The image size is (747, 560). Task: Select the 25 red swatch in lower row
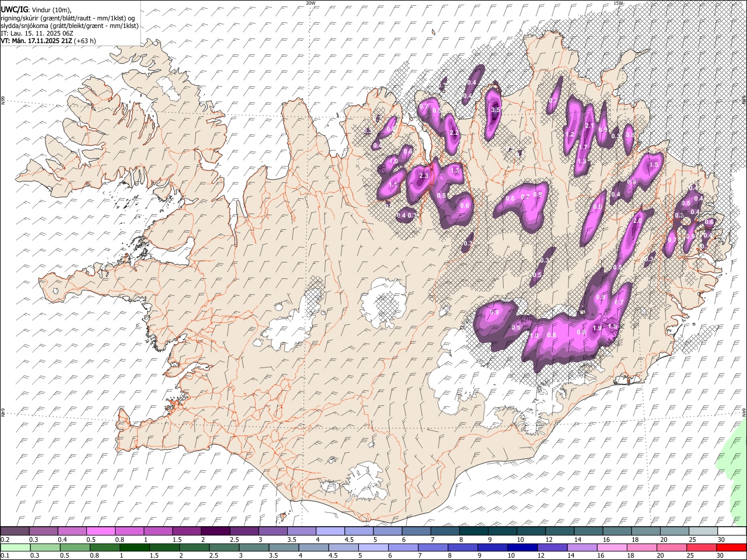point(701,548)
